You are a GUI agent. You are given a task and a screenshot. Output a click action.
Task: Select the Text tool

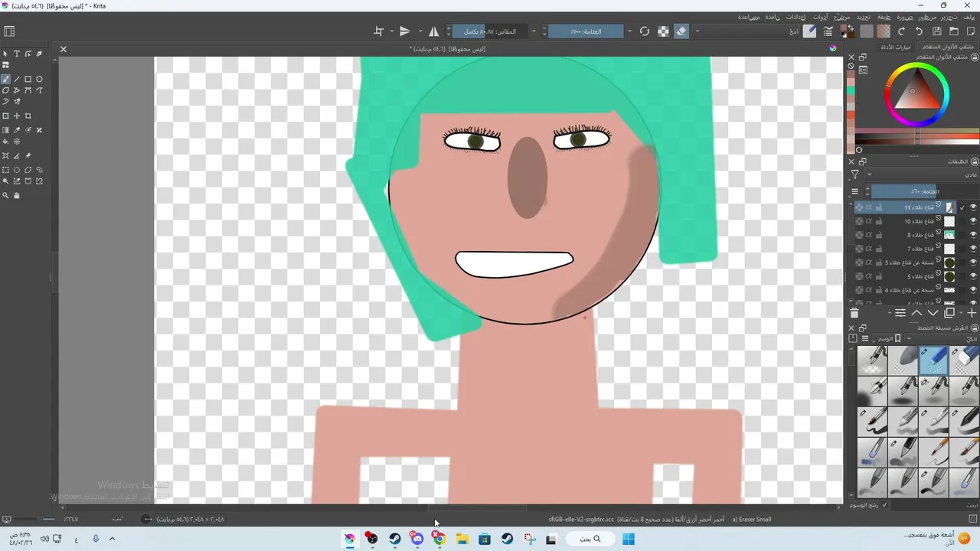pos(17,54)
